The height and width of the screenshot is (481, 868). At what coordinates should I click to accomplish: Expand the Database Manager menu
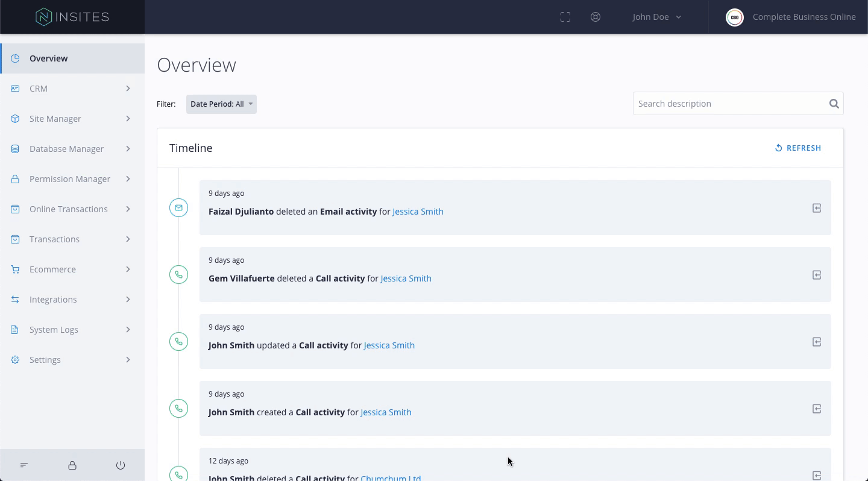pyautogui.click(x=72, y=149)
